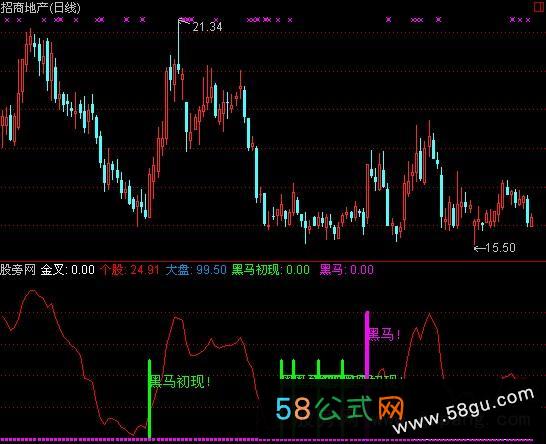Click the red 个股: 24.91 indicator value
This screenshot has width=546, height=444.
130,270
